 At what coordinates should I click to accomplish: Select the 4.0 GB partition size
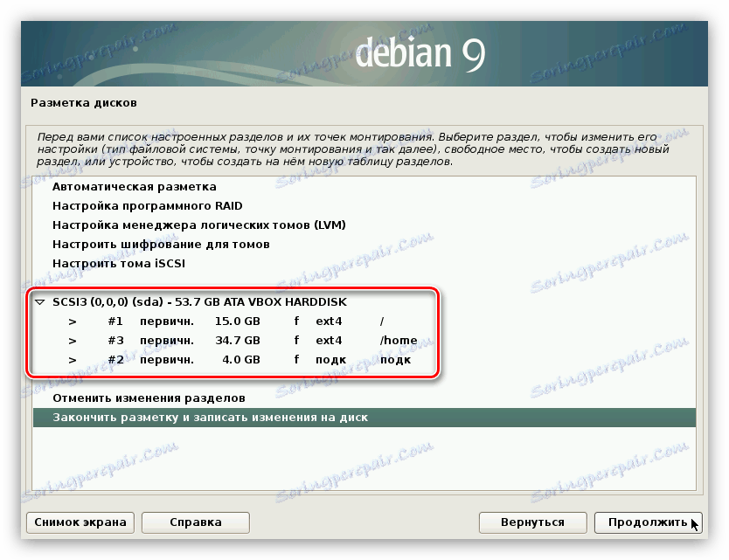[x=241, y=360]
